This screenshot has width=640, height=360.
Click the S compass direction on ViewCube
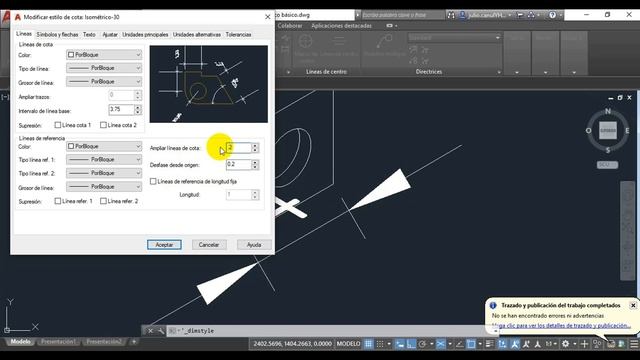click(608, 150)
